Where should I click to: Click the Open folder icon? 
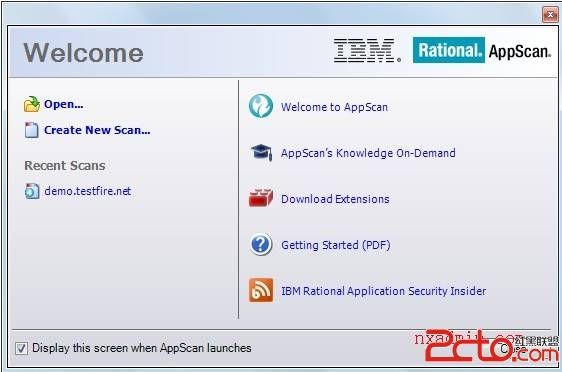pos(32,104)
